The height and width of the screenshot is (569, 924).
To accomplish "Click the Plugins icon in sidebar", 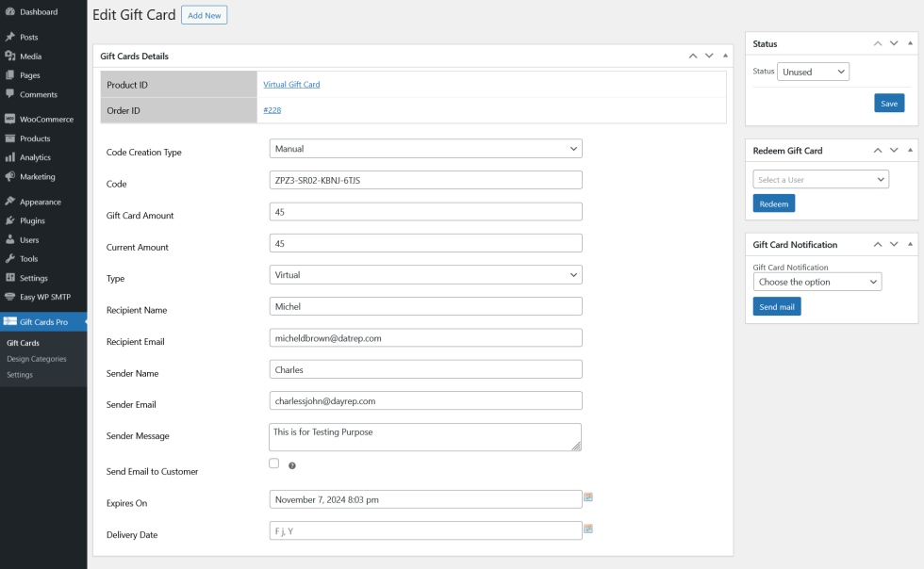I will click(9, 220).
